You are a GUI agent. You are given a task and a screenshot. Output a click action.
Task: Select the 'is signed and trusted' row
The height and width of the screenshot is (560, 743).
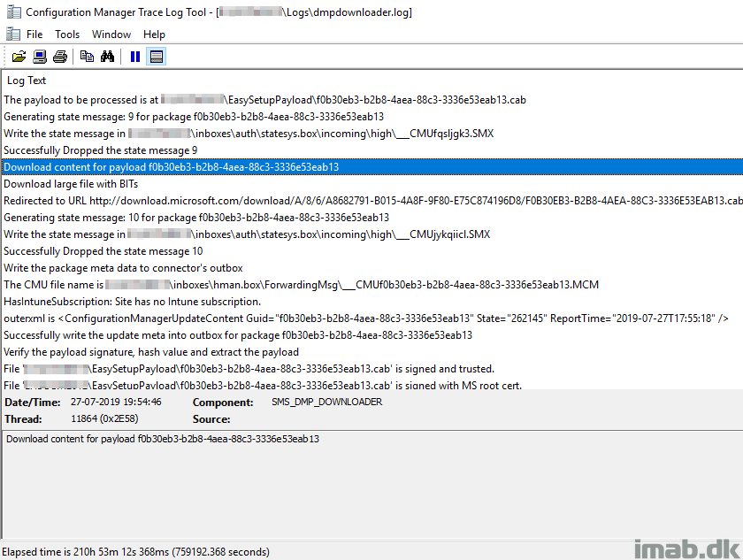coord(372,369)
